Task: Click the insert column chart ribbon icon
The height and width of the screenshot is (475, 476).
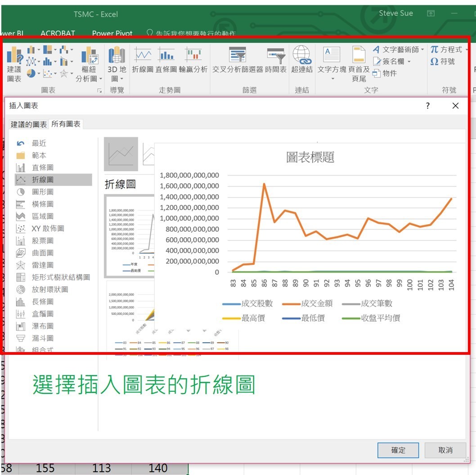Action: click(31, 50)
